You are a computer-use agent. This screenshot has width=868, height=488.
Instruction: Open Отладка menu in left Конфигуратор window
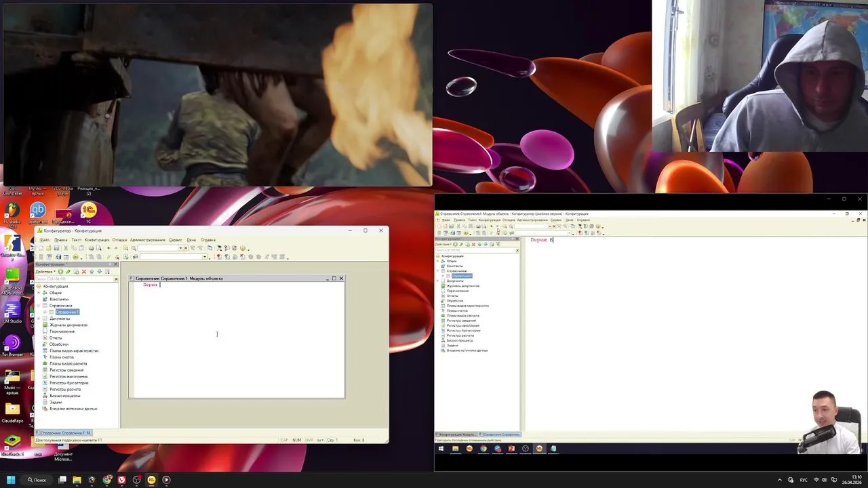119,240
